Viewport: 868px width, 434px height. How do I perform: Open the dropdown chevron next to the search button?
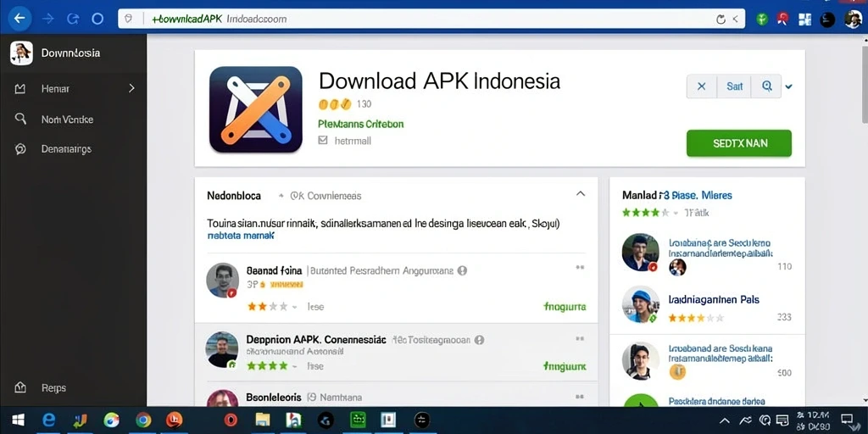point(789,87)
